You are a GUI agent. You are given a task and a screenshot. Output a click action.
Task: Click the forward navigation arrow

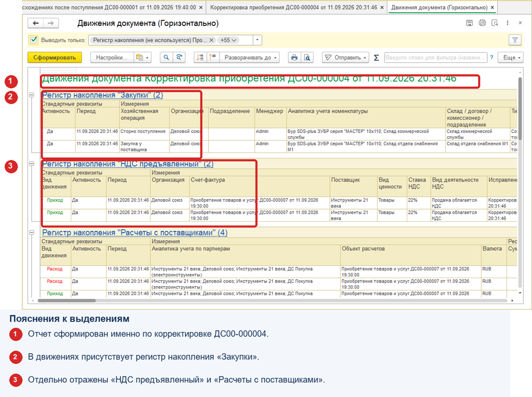click(x=51, y=23)
